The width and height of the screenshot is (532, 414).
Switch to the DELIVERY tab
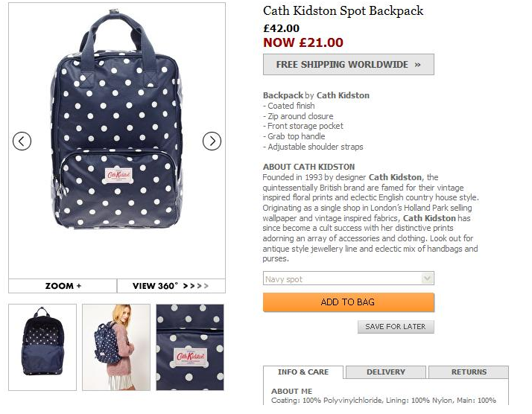click(386, 372)
